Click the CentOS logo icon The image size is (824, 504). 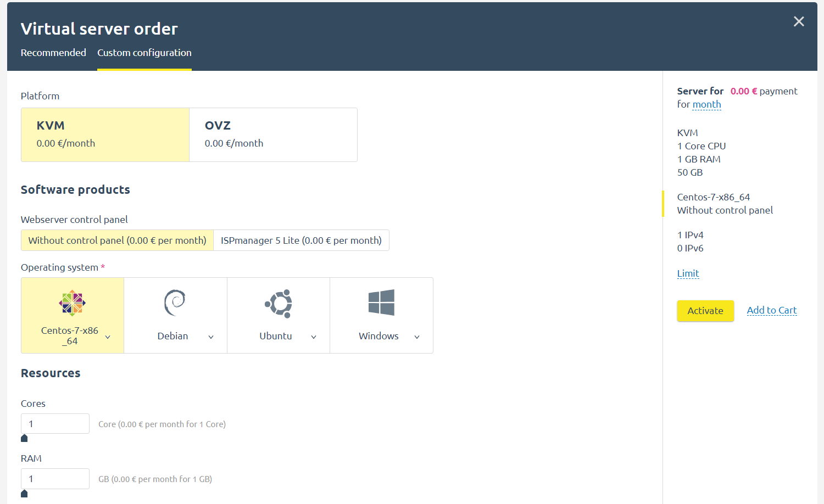[x=72, y=303]
